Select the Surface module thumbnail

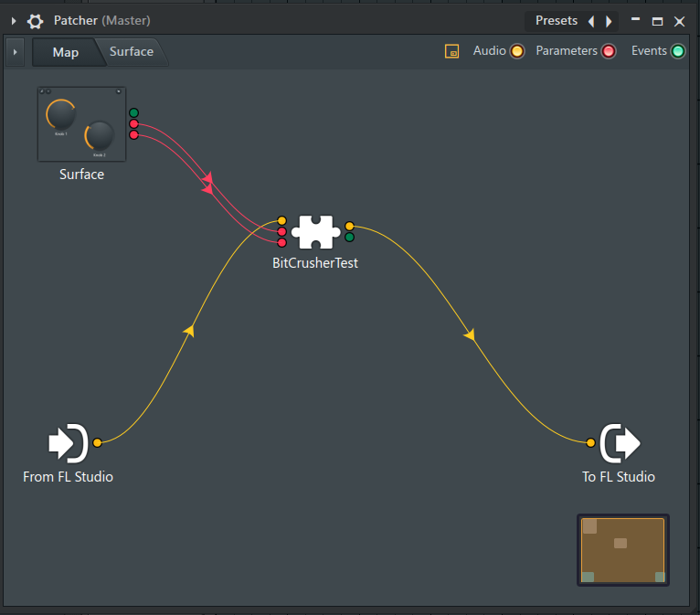tap(81, 124)
